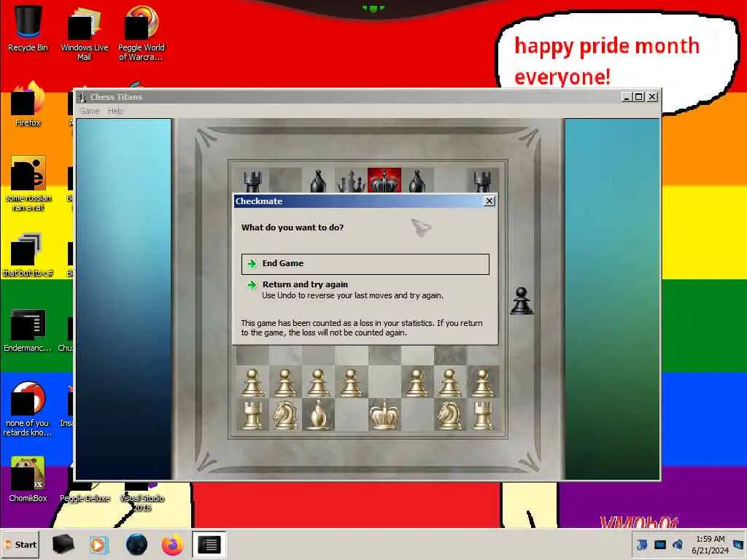The image size is (747, 560).
Task: Select the white pawn above the right-corner rook
Action: pos(483,382)
